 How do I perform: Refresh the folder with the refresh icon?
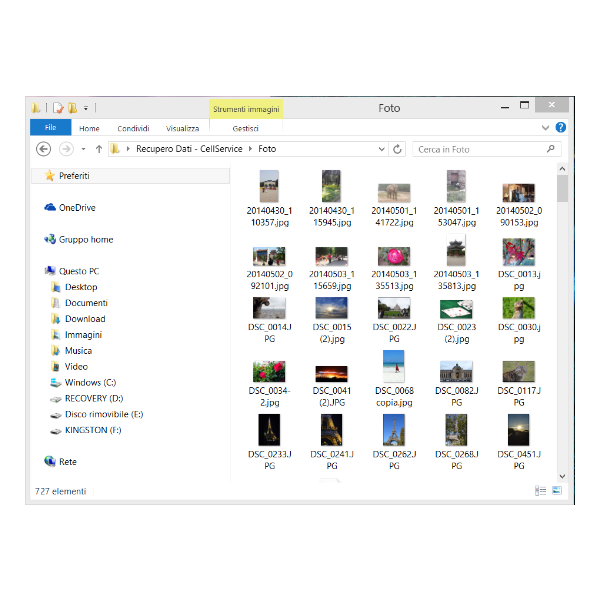click(x=397, y=149)
